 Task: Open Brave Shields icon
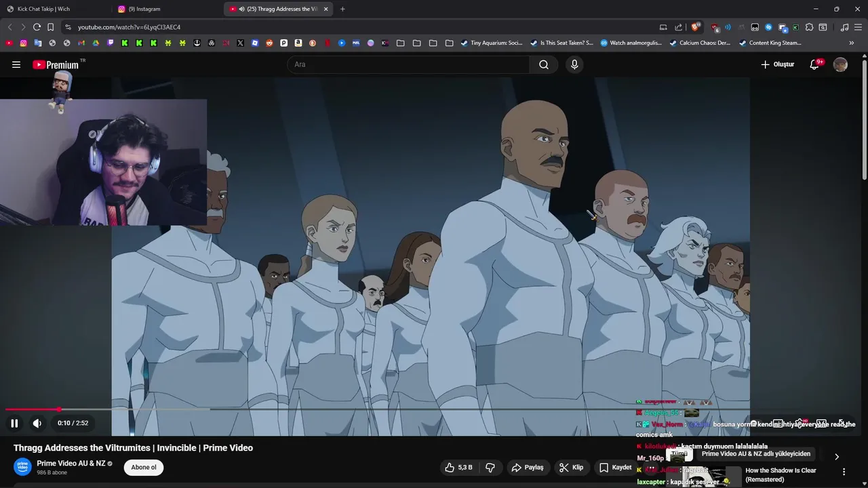click(x=696, y=27)
